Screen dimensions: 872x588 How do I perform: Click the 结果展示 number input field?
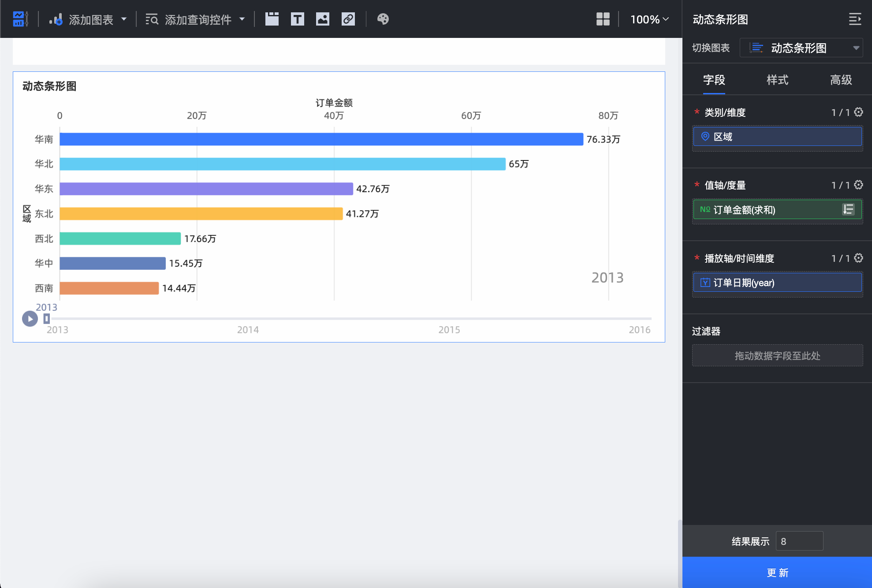pyautogui.click(x=799, y=541)
